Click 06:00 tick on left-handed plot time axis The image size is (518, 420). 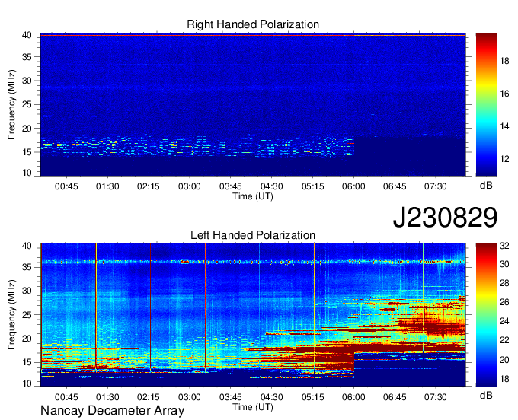[353, 397]
